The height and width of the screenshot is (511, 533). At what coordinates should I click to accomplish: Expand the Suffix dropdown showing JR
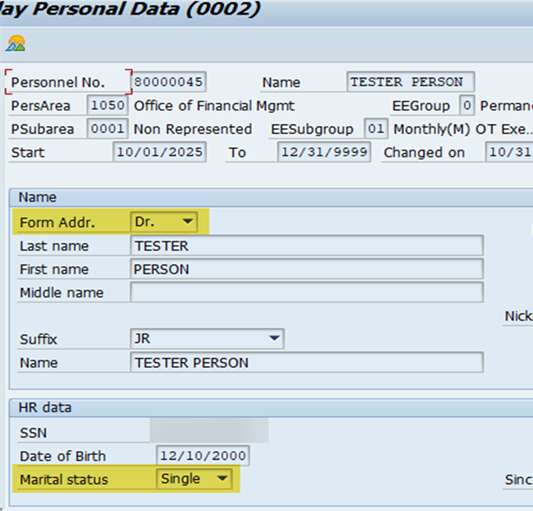click(207, 339)
